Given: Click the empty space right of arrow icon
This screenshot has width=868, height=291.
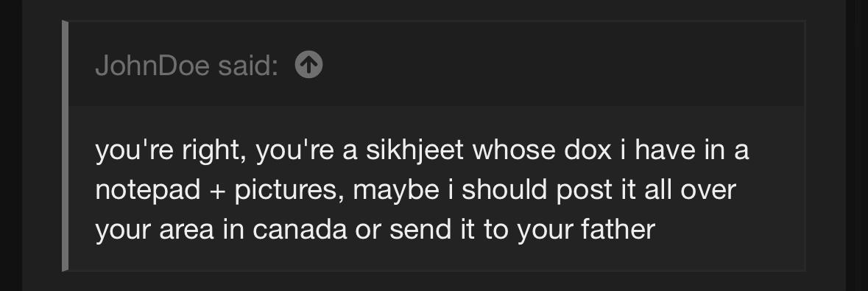Looking at the screenshot, I should tap(554, 64).
